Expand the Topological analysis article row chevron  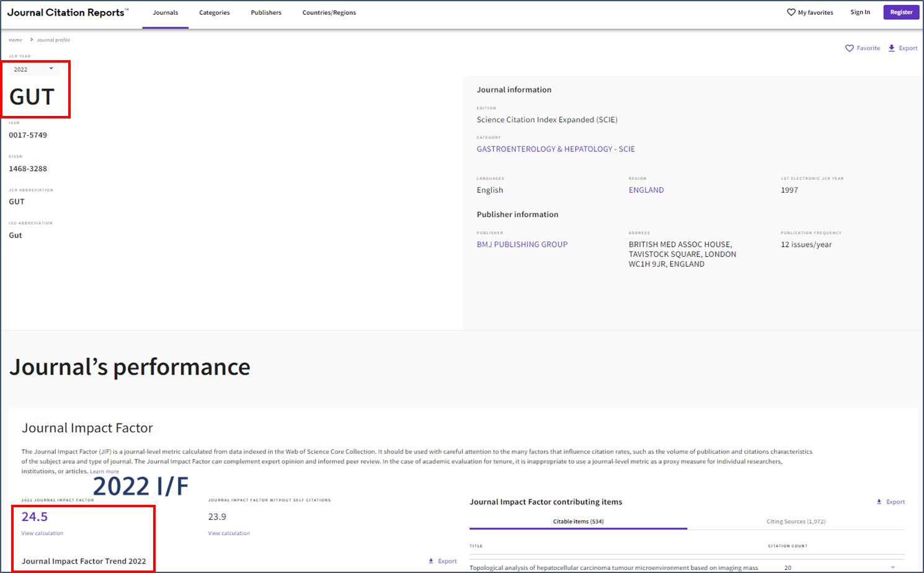coord(893,567)
